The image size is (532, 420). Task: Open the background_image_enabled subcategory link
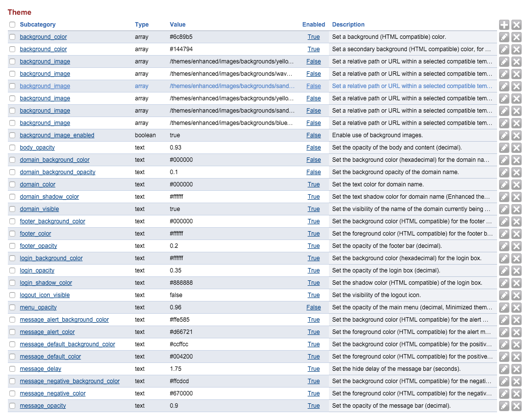(x=57, y=135)
